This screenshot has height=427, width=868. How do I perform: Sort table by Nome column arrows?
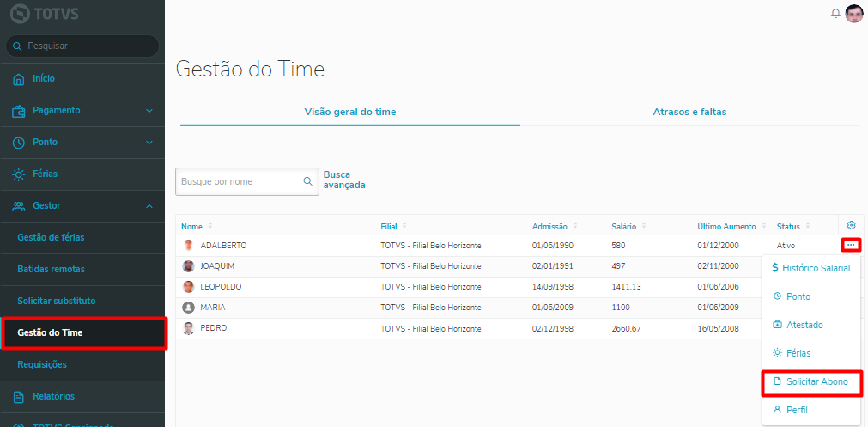[x=209, y=226]
